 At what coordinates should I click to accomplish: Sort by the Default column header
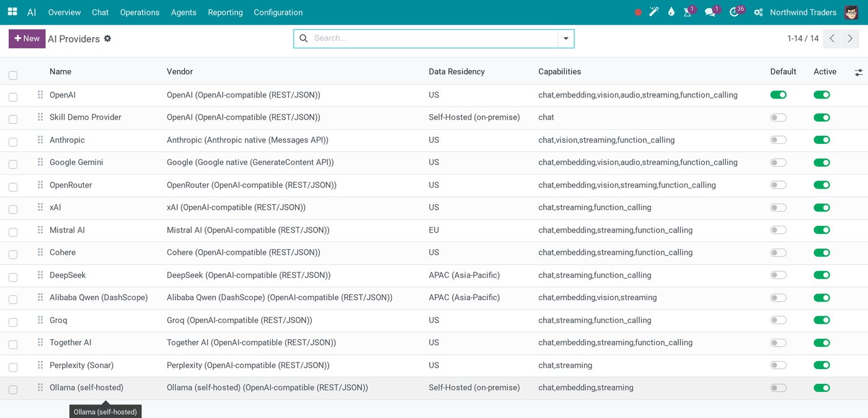coord(783,71)
